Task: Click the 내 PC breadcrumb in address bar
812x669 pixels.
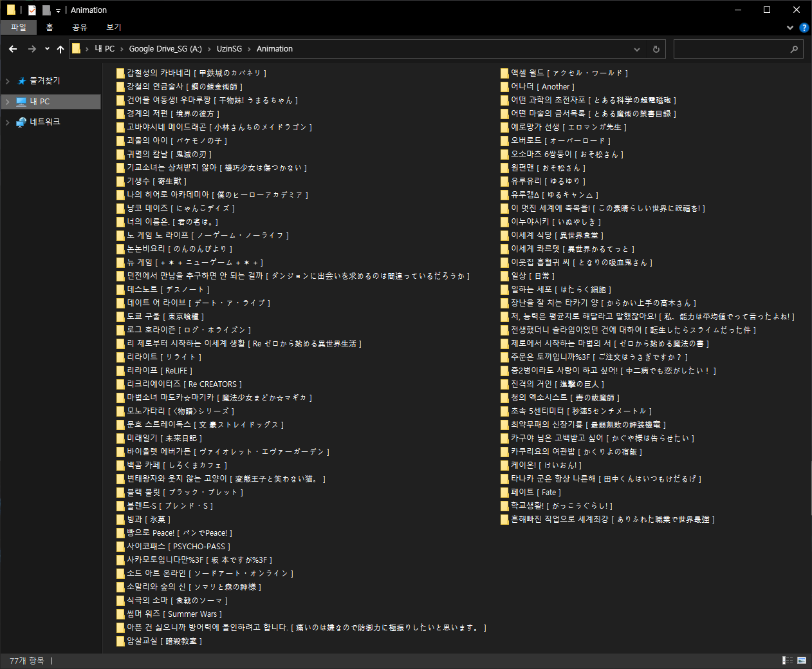Action: click(105, 49)
